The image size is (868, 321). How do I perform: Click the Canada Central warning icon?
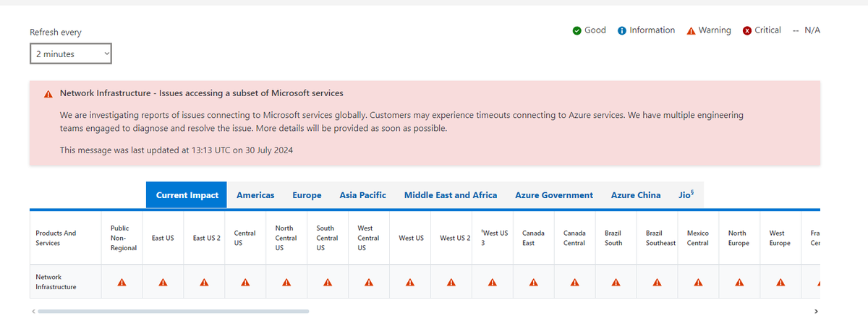(574, 283)
